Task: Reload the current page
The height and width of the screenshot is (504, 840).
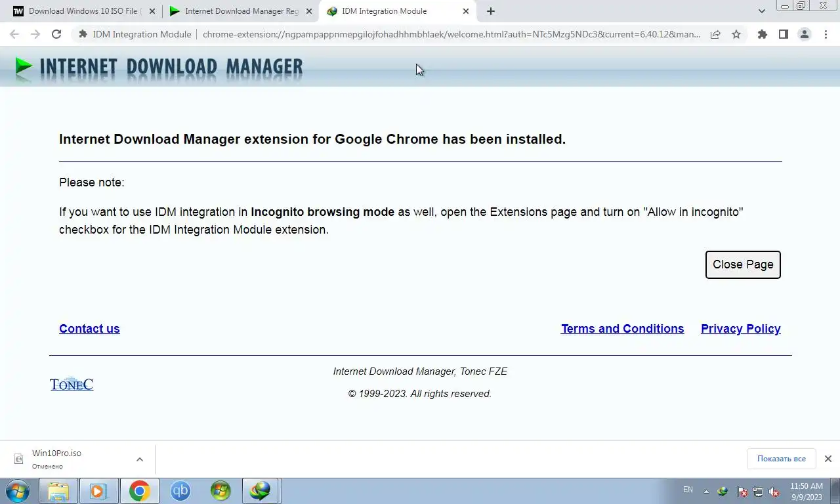Action: point(56,34)
